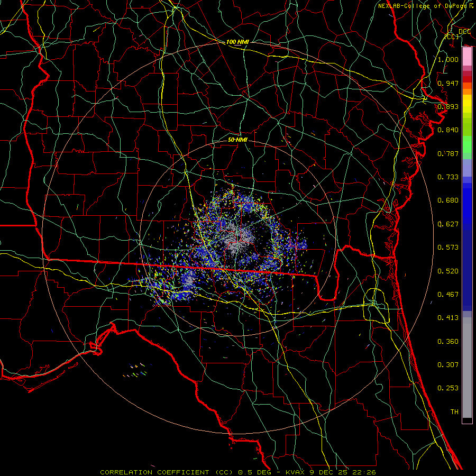Click the [CC] units label
The image size is (476, 476).
[452, 36]
